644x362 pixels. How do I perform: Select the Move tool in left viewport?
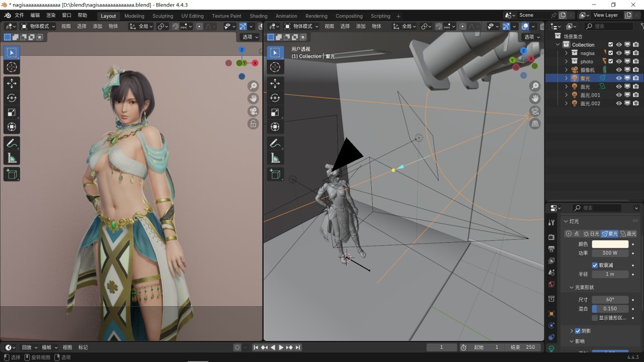click(12, 83)
